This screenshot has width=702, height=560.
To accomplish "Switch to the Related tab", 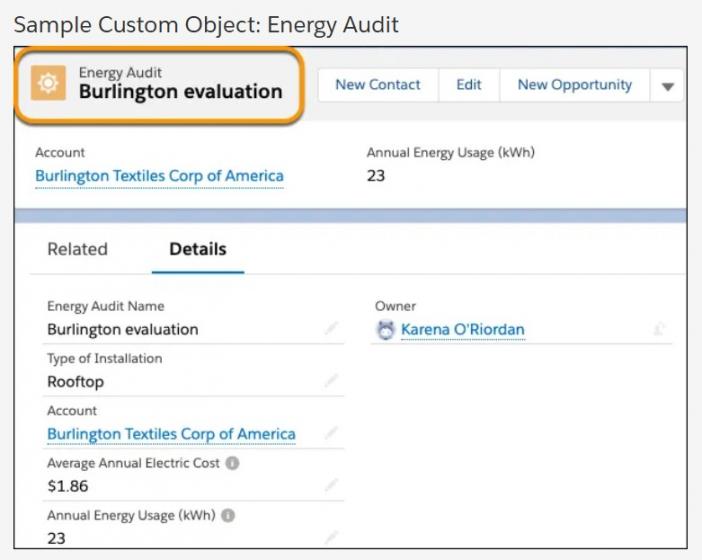I will (x=77, y=249).
